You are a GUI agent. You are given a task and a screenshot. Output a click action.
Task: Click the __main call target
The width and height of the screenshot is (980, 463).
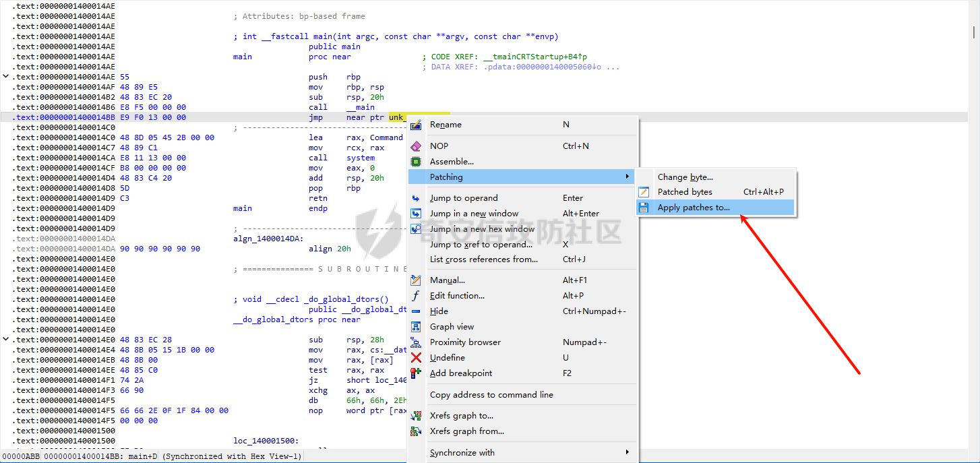point(361,107)
